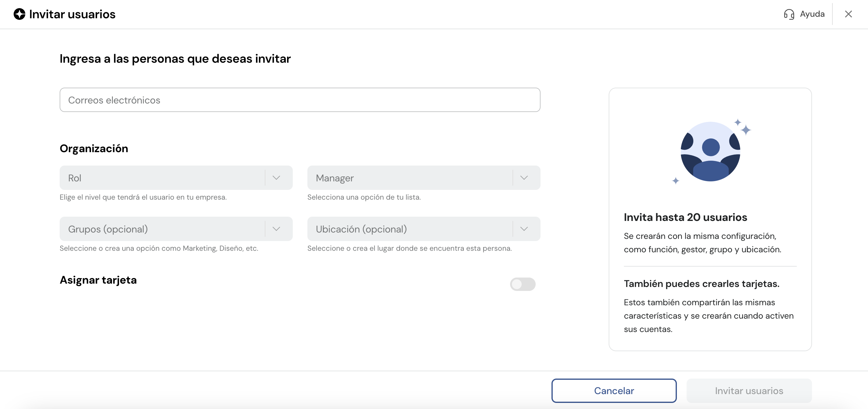Close the invite users dialog
Image resolution: width=868 pixels, height=409 pixels.
coord(848,14)
